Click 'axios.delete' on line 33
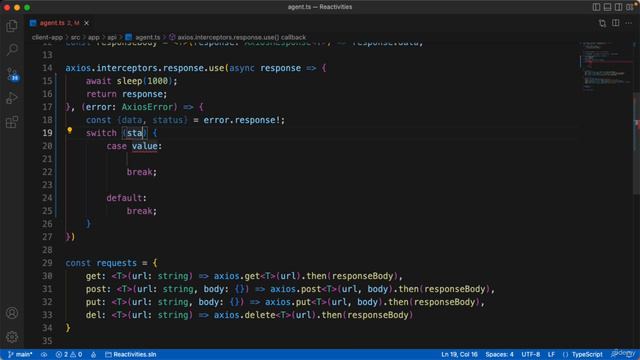 point(244,315)
